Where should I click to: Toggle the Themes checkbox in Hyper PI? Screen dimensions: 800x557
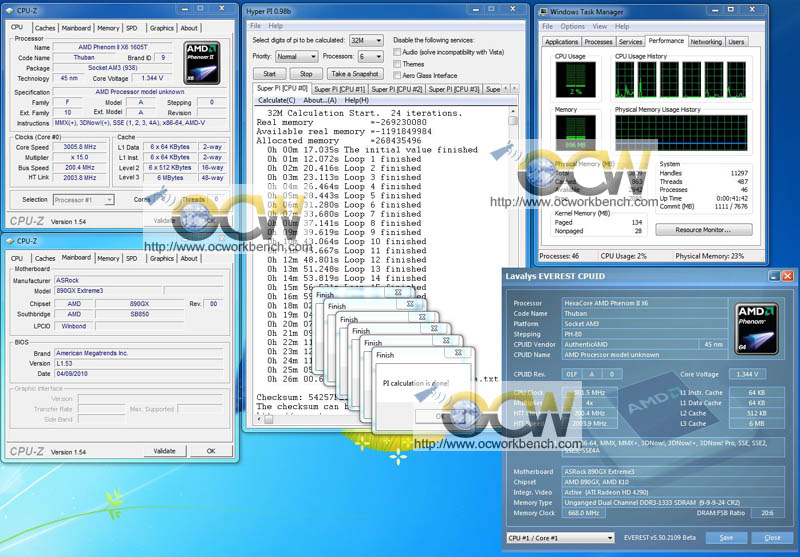[397, 64]
